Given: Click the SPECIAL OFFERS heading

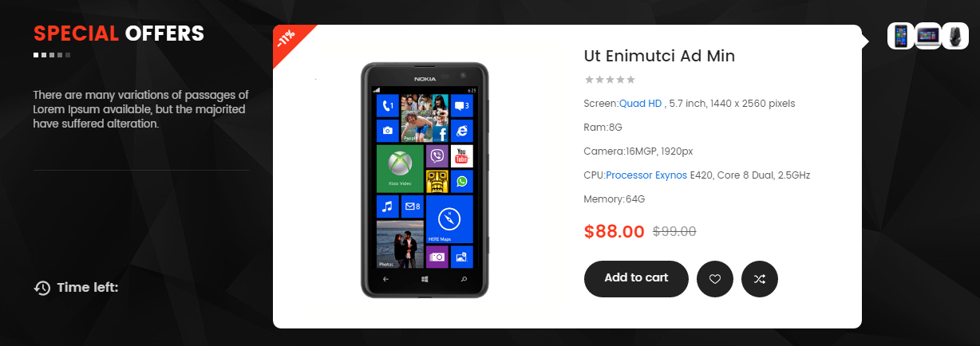Looking at the screenshot, I should click(119, 33).
